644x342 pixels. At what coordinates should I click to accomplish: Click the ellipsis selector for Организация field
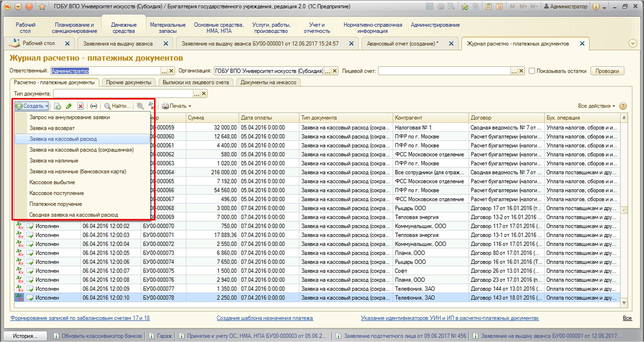click(327, 71)
